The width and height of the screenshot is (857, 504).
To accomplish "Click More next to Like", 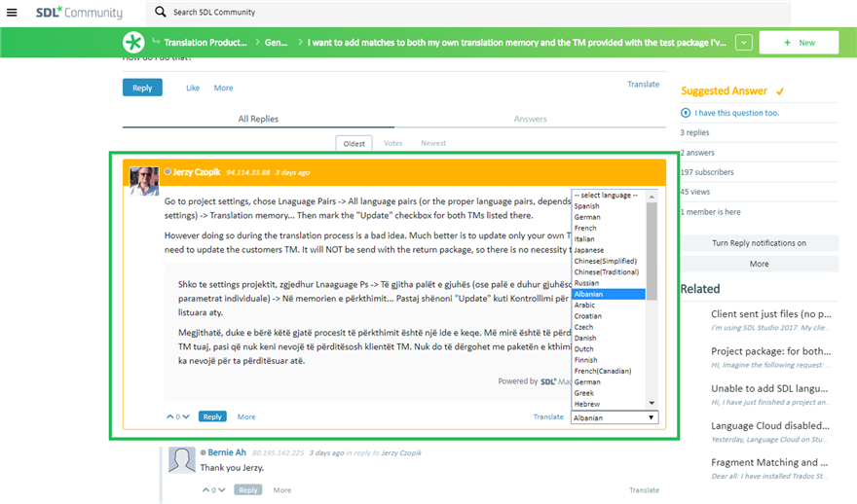I will (x=223, y=88).
